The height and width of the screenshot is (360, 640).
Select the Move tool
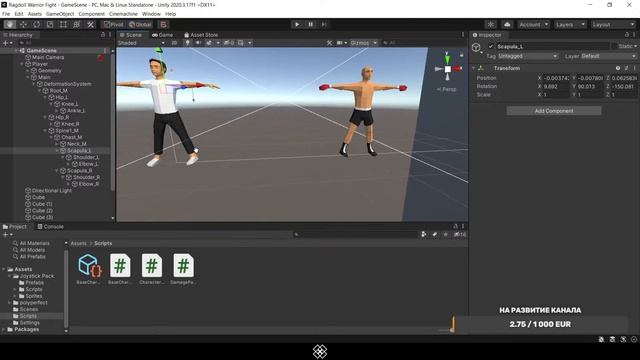(x=23, y=24)
